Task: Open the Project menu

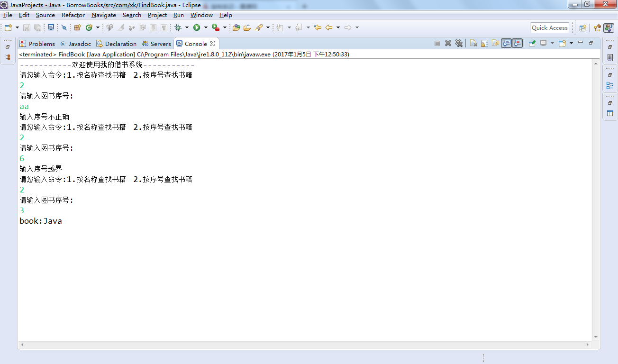Action: [x=157, y=15]
